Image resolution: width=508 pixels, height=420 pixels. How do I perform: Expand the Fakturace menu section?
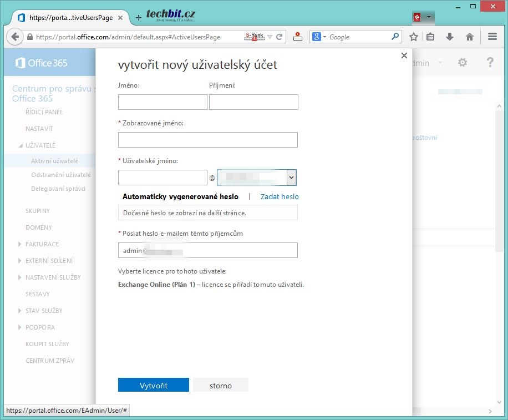tap(42, 244)
